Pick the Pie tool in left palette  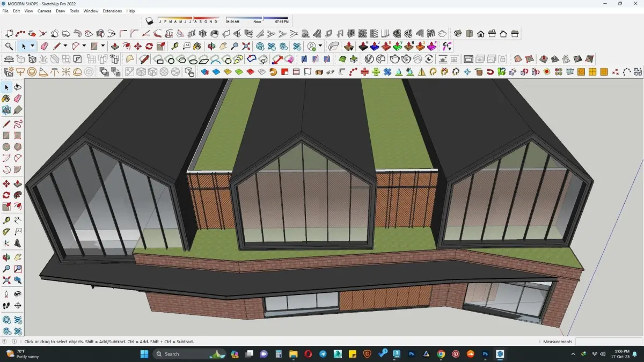click(x=18, y=169)
